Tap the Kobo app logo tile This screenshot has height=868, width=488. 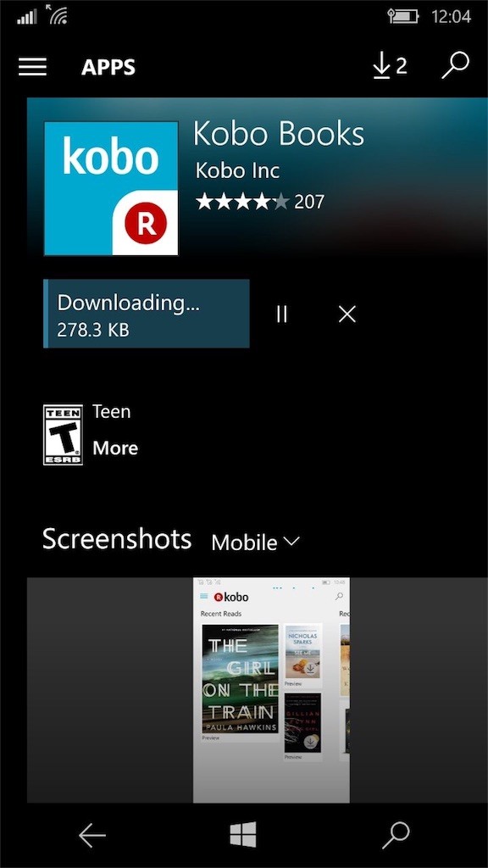pos(111,189)
